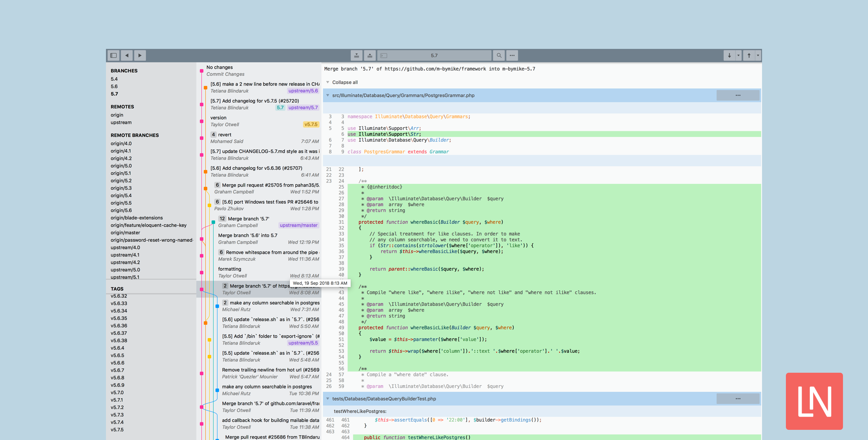868x440 pixels.
Task: Select the upstream remote
Action: (x=121, y=122)
